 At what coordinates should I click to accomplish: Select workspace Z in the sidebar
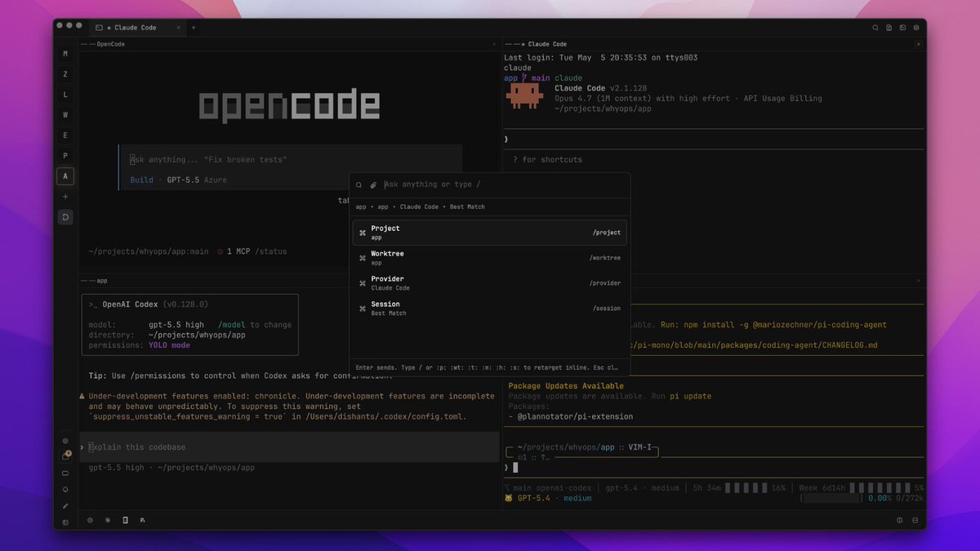(65, 74)
